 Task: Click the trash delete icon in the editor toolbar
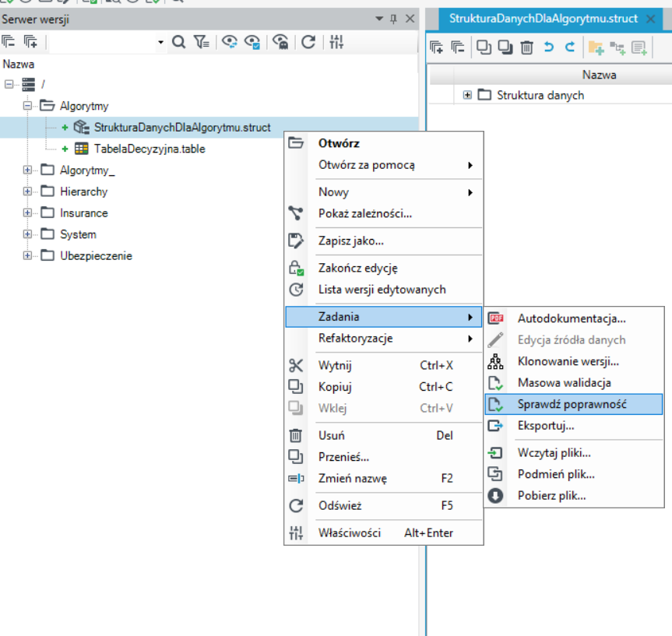tap(526, 47)
